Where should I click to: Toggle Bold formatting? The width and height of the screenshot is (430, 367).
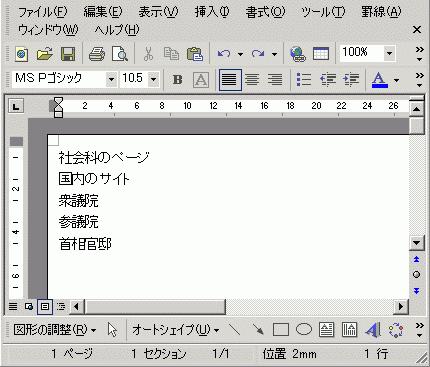(x=178, y=80)
